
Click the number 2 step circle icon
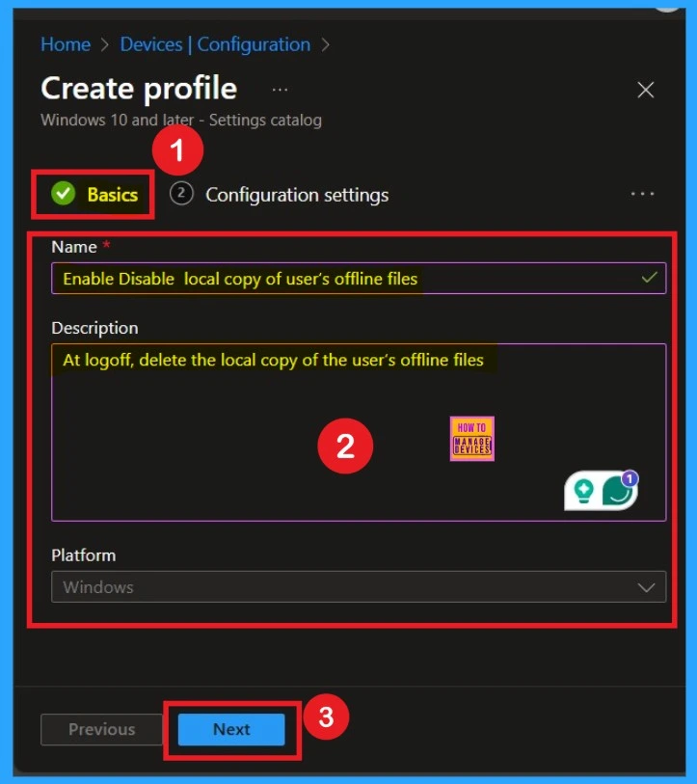pos(181,194)
